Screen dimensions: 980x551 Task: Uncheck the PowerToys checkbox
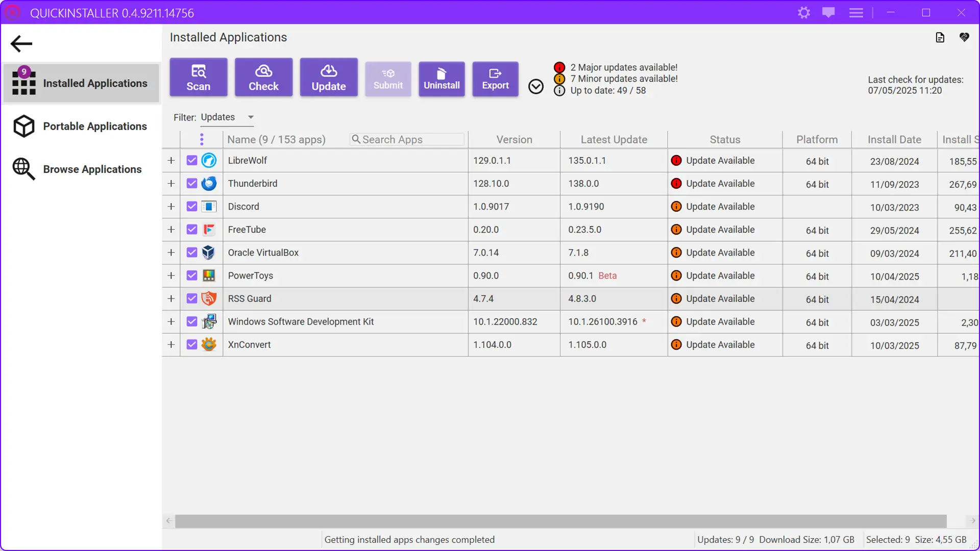click(192, 275)
